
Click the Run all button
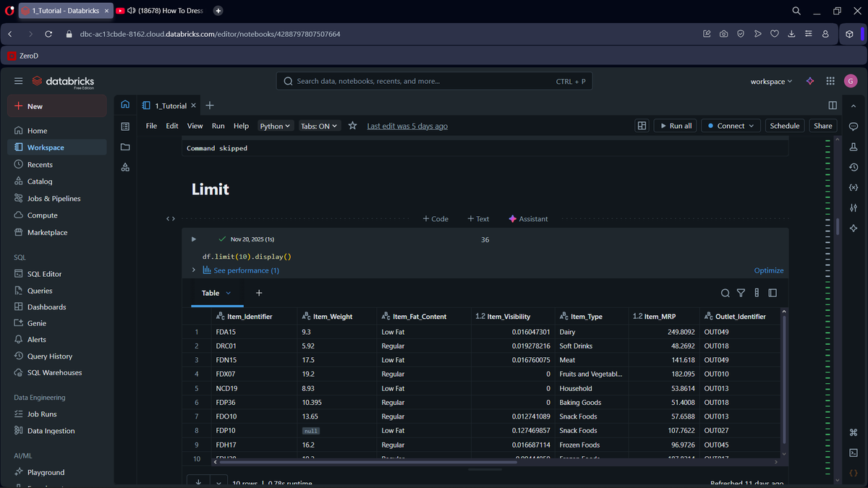coord(674,126)
